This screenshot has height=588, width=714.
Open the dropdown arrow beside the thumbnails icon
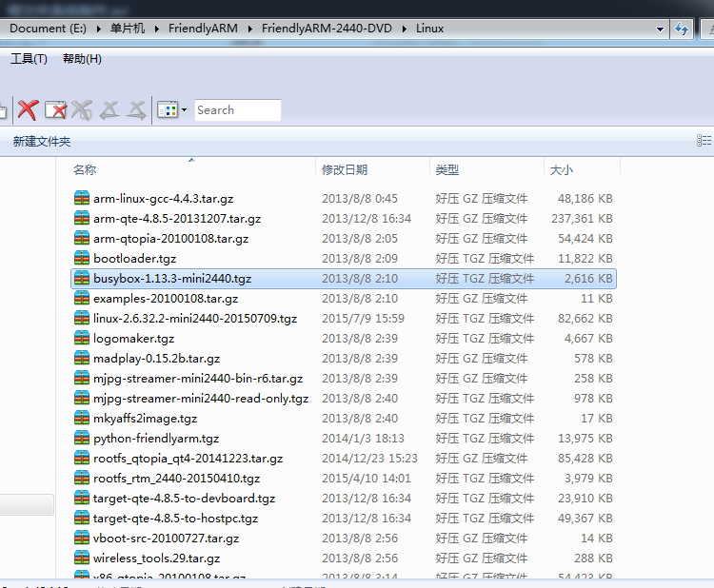click(184, 110)
